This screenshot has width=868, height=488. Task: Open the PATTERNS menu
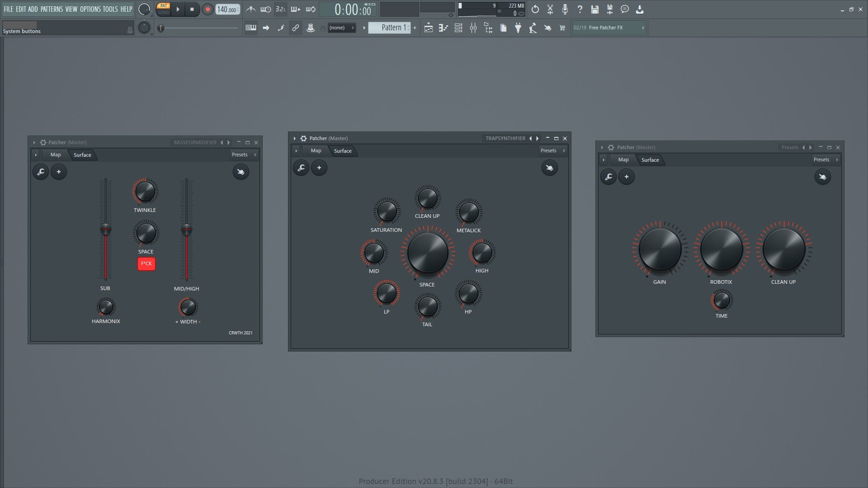click(52, 9)
